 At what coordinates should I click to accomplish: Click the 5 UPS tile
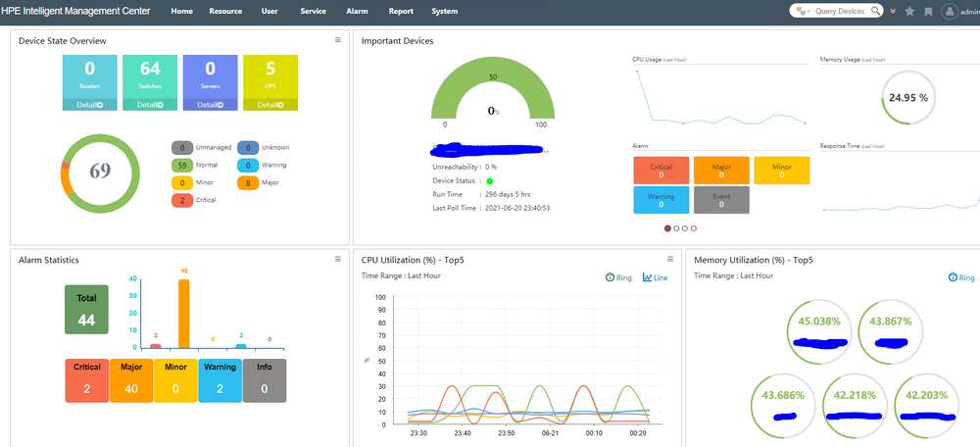270,82
